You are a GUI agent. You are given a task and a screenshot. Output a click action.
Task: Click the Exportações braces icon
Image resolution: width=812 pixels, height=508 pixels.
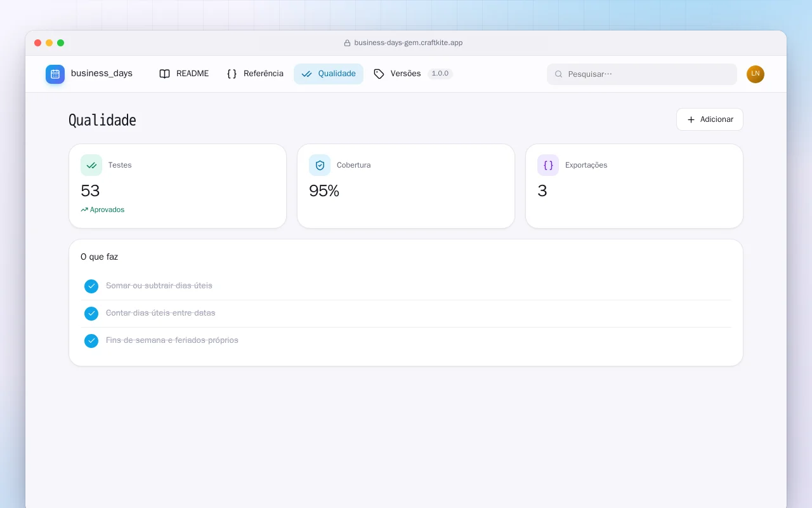(548, 165)
